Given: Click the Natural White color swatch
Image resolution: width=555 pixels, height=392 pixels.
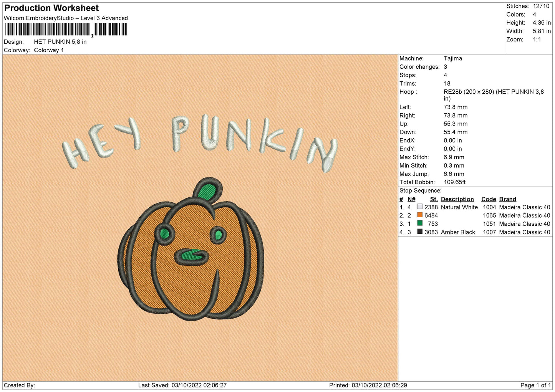Looking at the screenshot, I should (420, 207).
